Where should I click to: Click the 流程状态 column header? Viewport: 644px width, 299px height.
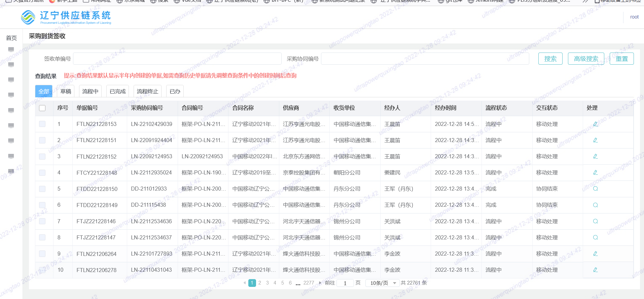(496, 108)
